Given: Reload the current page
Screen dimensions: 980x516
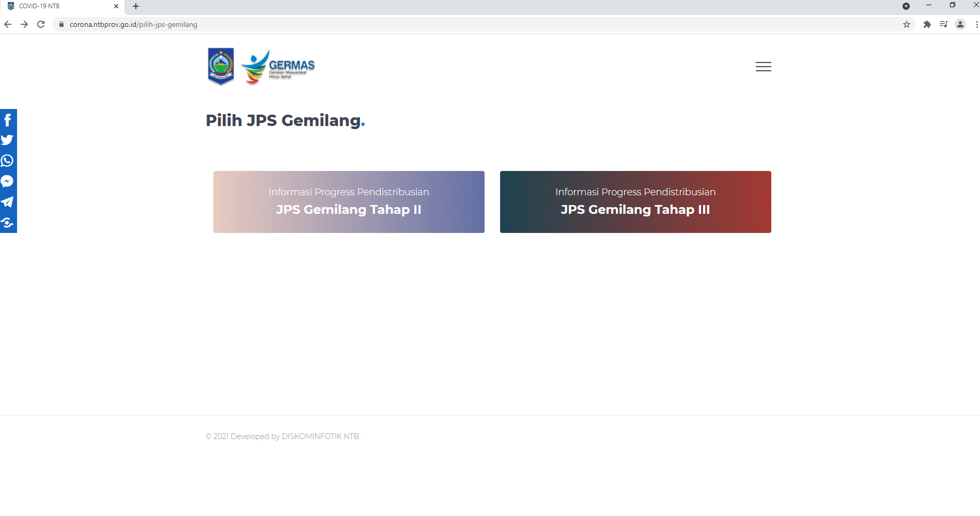Looking at the screenshot, I should coord(41,24).
